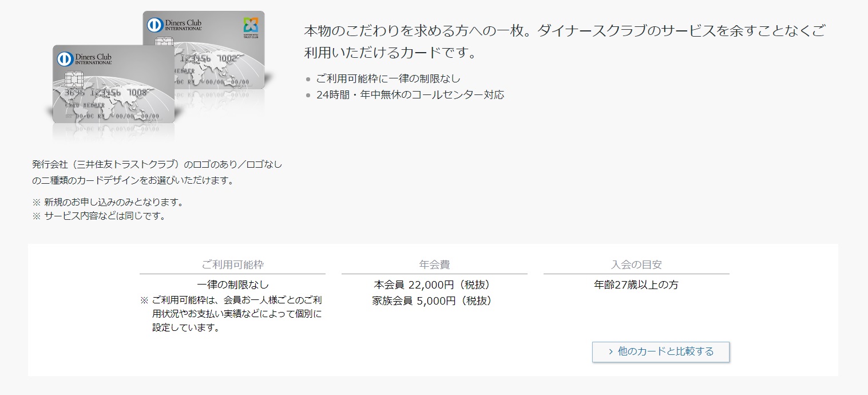Click the footnote about individually set ご利用可能枠
This screenshot has height=395, width=868.
(231, 314)
